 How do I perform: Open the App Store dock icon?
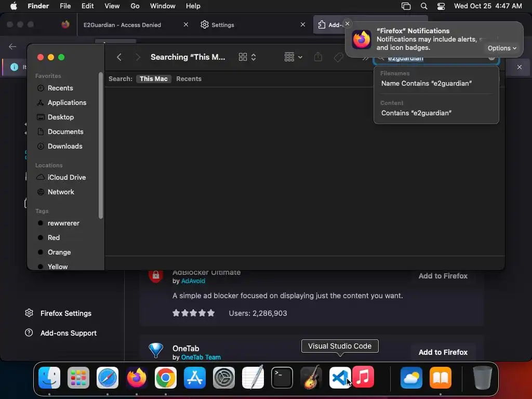(195, 377)
